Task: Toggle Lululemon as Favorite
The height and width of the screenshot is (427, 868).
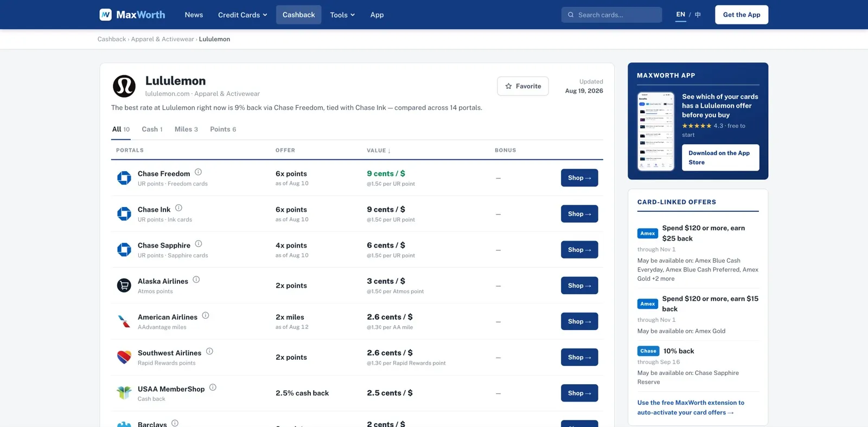Action: point(523,86)
